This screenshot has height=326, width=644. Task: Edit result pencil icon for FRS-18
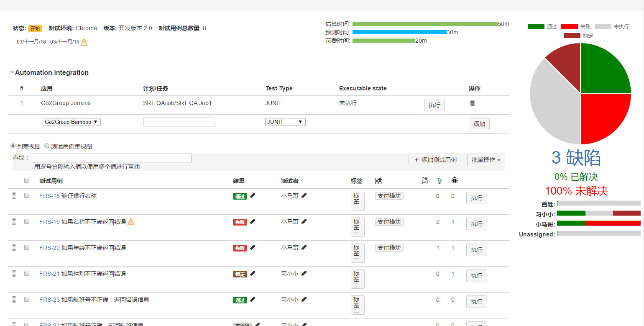pyautogui.click(x=252, y=195)
